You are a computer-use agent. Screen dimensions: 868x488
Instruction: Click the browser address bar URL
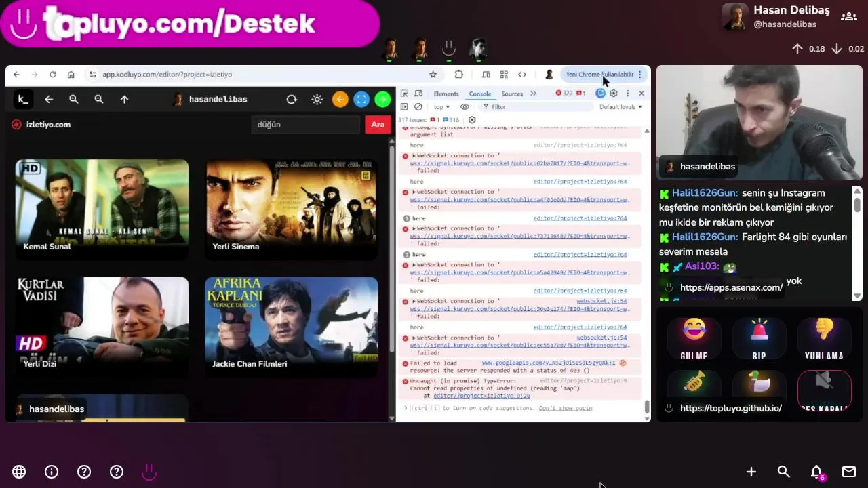[x=167, y=75]
